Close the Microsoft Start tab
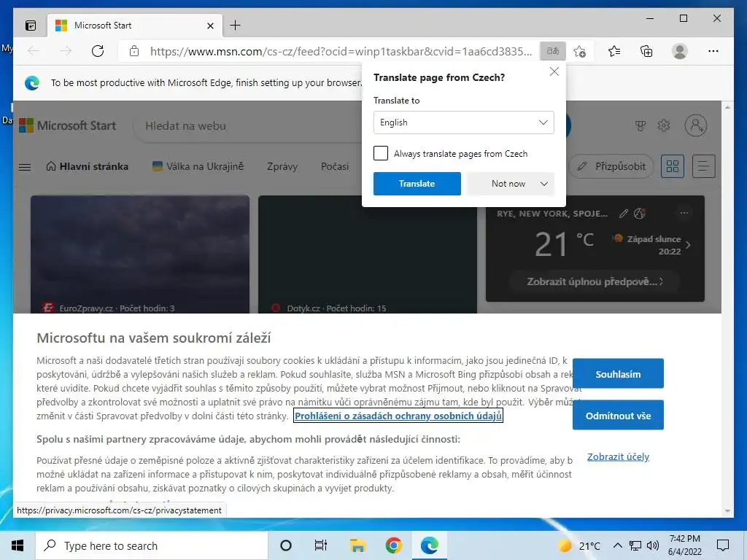The height and width of the screenshot is (560, 747). pos(210,26)
